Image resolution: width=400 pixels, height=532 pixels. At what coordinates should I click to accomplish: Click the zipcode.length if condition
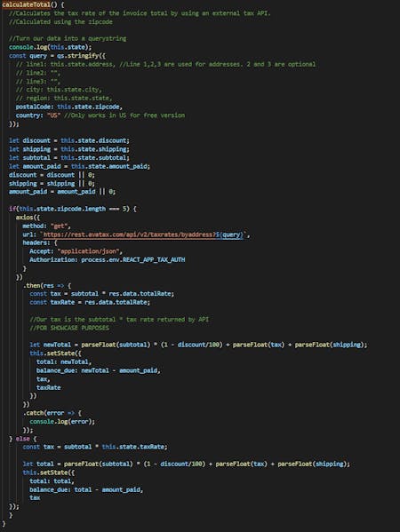72,209
